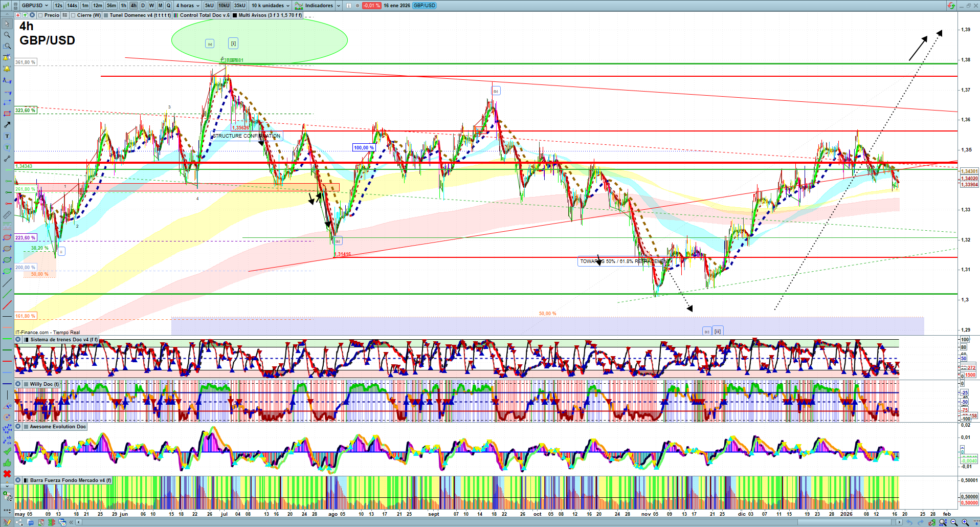Activate the magnifying glass zoom tool

point(7,35)
